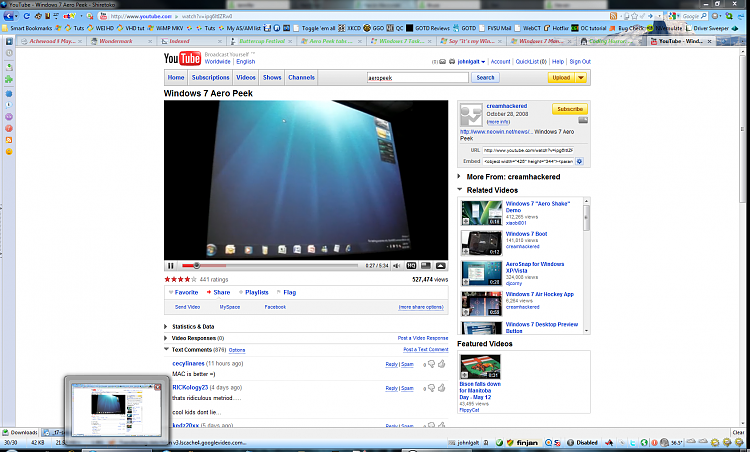Select the video URL field
The image size is (750, 452).
click(x=528, y=150)
